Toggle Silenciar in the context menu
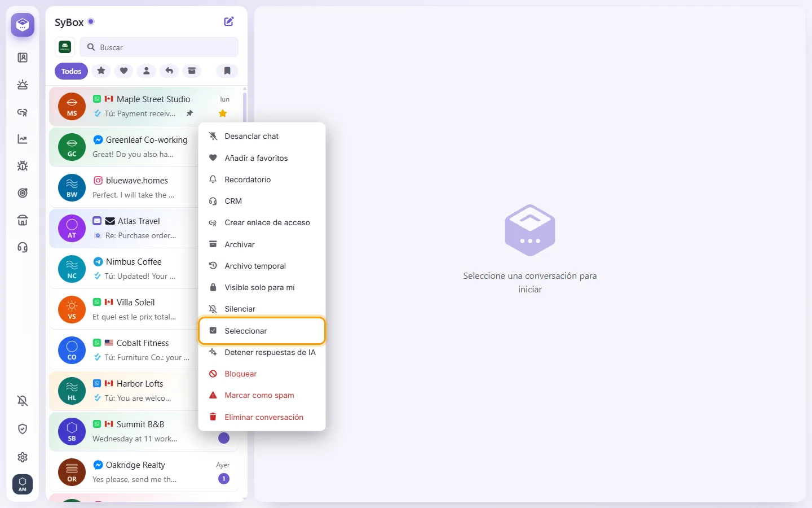The image size is (812, 508). (x=262, y=309)
